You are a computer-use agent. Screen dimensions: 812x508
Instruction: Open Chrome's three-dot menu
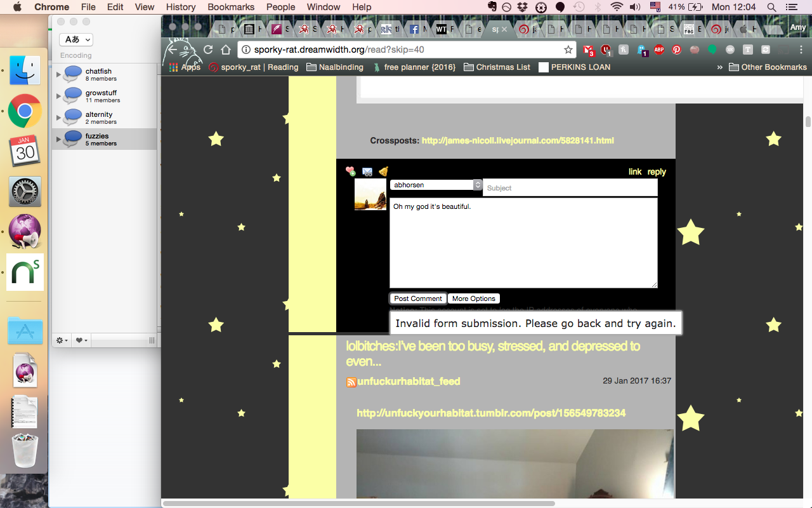(x=801, y=50)
